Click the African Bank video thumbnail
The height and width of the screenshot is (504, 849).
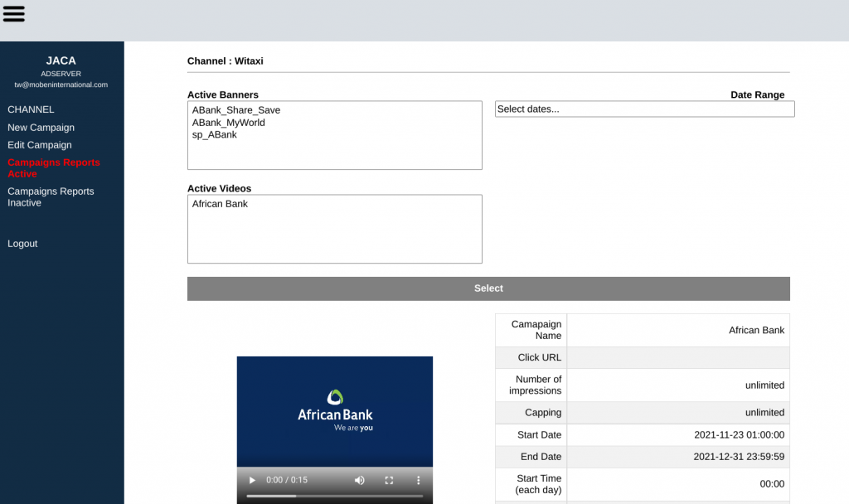coord(334,412)
